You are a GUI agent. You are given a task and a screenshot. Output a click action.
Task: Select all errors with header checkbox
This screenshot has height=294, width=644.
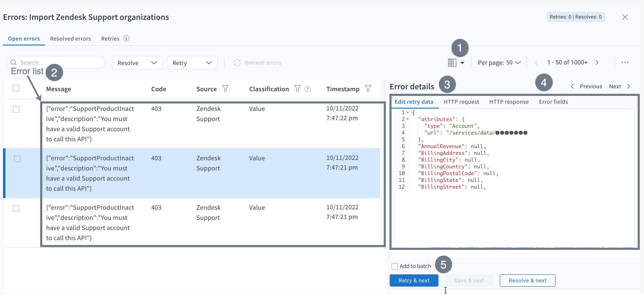16,88
